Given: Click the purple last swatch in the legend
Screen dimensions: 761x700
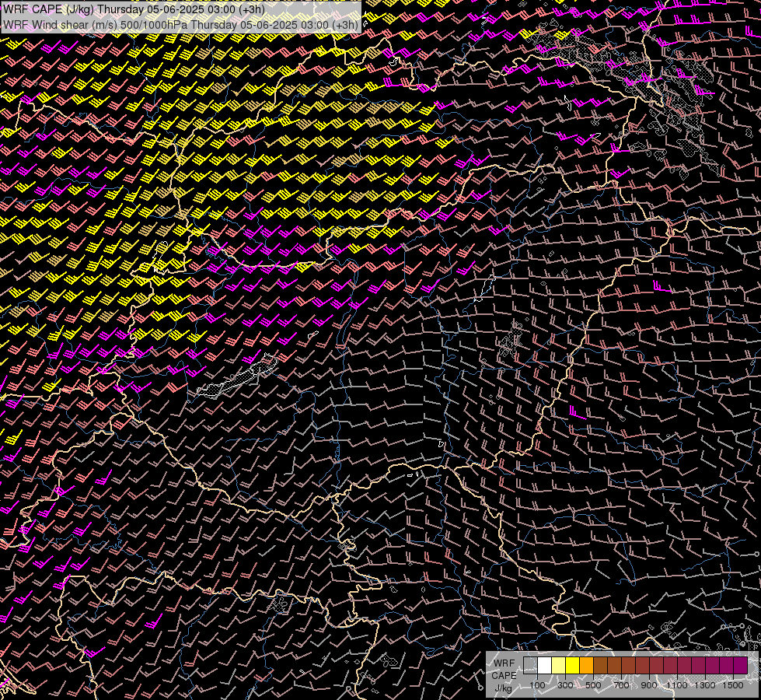Looking at the screenshot, I should 741,666.
